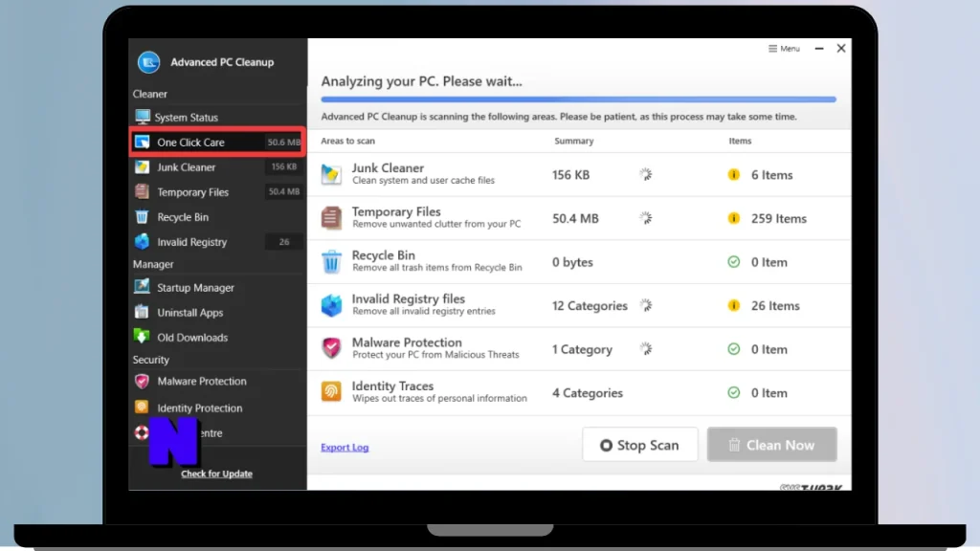The image size is (980, 551).
Task: Click the yellow warning icon beside 259 Items
Action: click(x=734, y=218)
